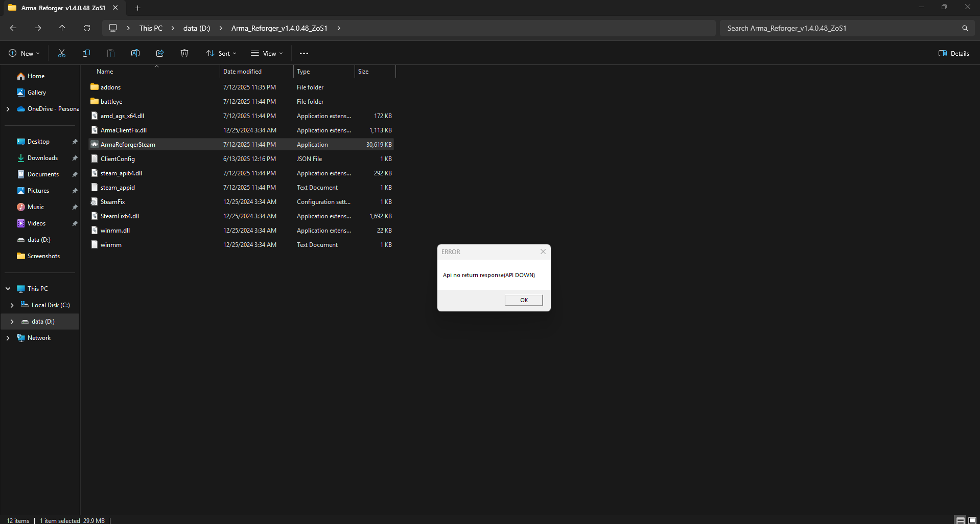Select ArmaReforgerSteam application

[241, 145]
